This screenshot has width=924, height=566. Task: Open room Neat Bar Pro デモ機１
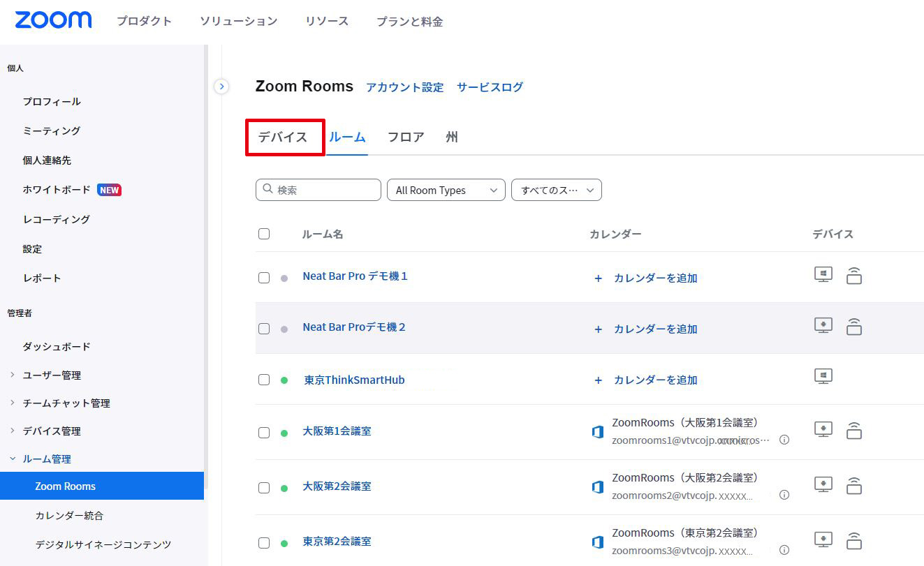click(355, 276)
